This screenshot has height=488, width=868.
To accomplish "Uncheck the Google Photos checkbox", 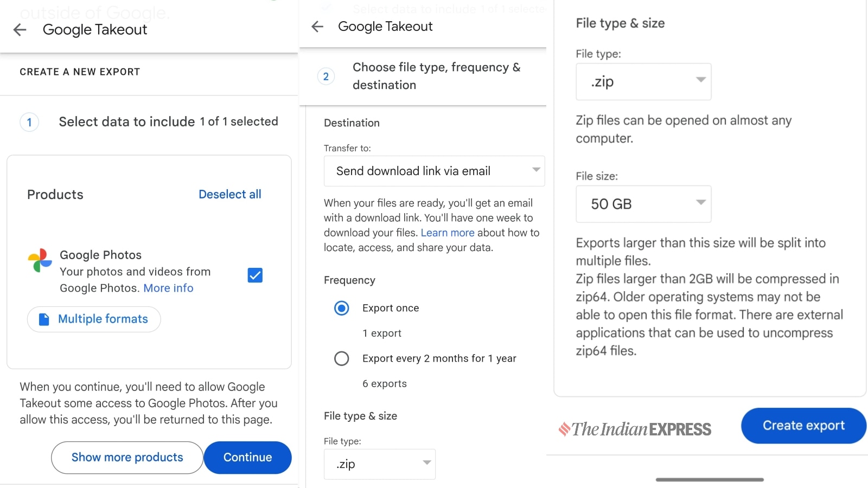I will 255,275.
